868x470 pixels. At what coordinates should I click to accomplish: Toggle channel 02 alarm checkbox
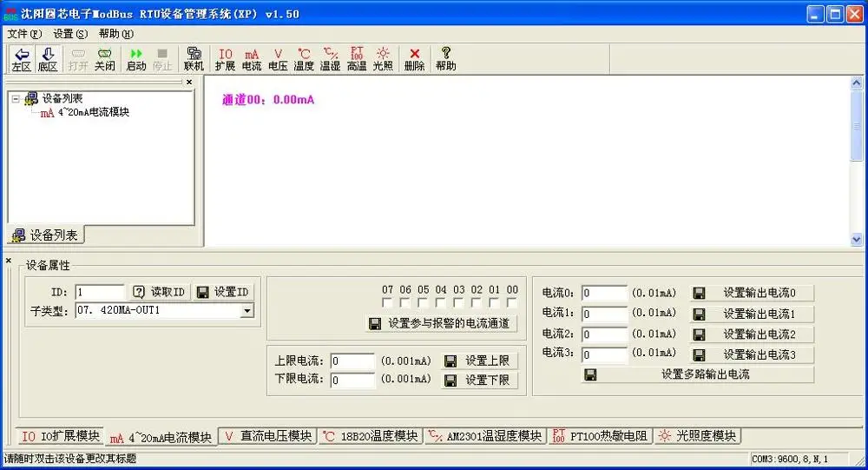[476, 303]
